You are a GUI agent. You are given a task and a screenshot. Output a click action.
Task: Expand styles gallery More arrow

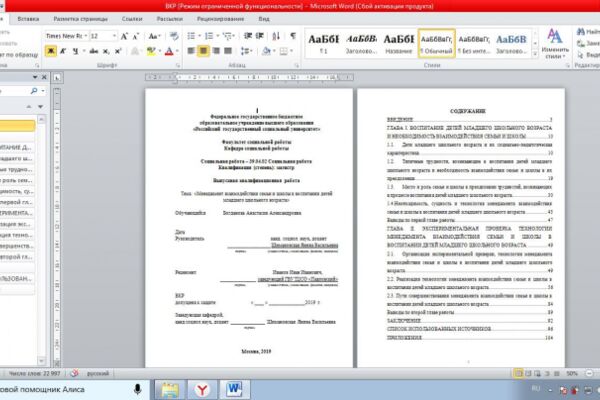coord(535,54)
